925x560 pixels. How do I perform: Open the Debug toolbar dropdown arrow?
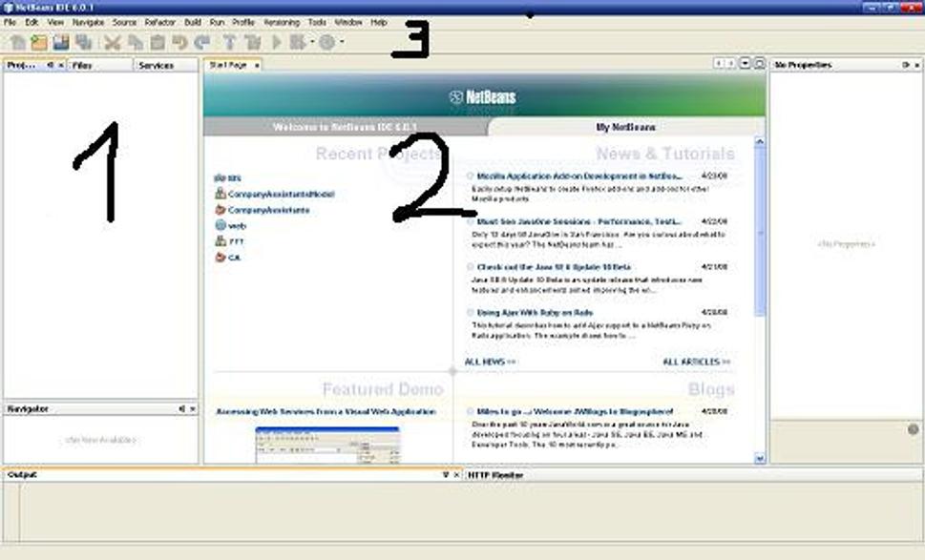pyautogui.click(x=312, y=42)
